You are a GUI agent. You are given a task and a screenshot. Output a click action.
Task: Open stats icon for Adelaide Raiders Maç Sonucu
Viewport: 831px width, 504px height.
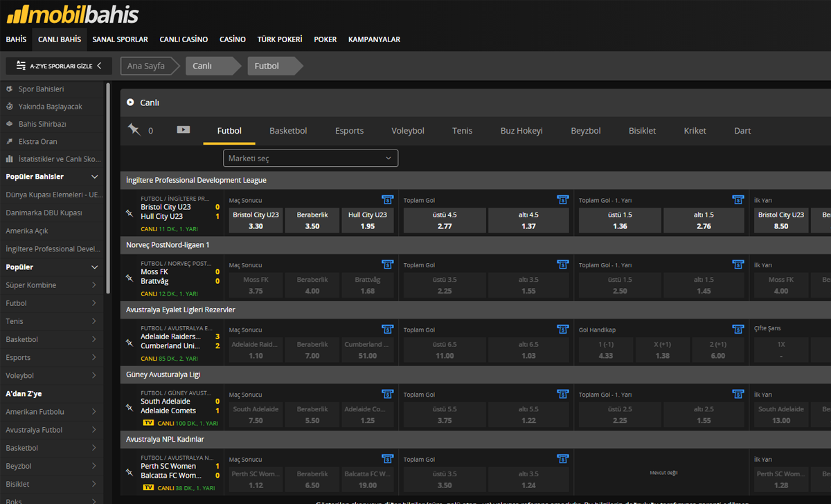pyautogui.click(x=387, y=329)
